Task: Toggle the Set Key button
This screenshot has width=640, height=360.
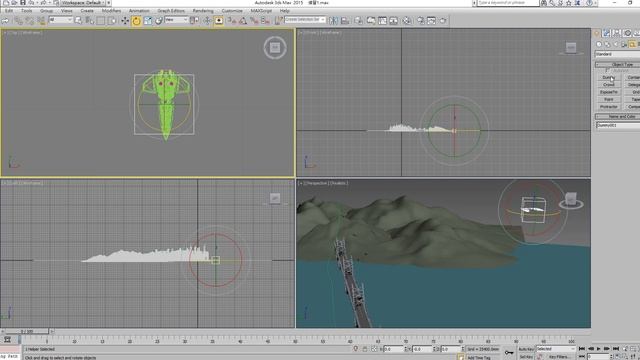Action: (526, 357)
